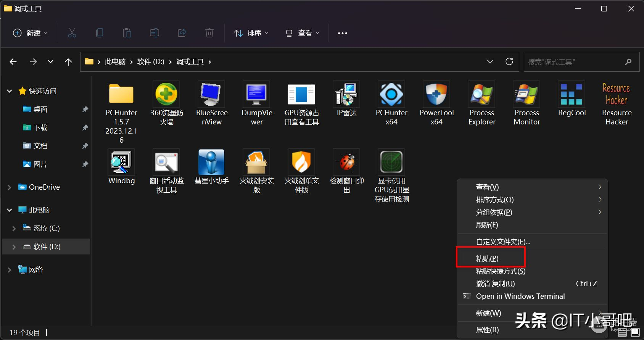Screen dimensions: 644x340
Task: Open the 下载 folder in sidebar
Action: (x=40, y=128)
